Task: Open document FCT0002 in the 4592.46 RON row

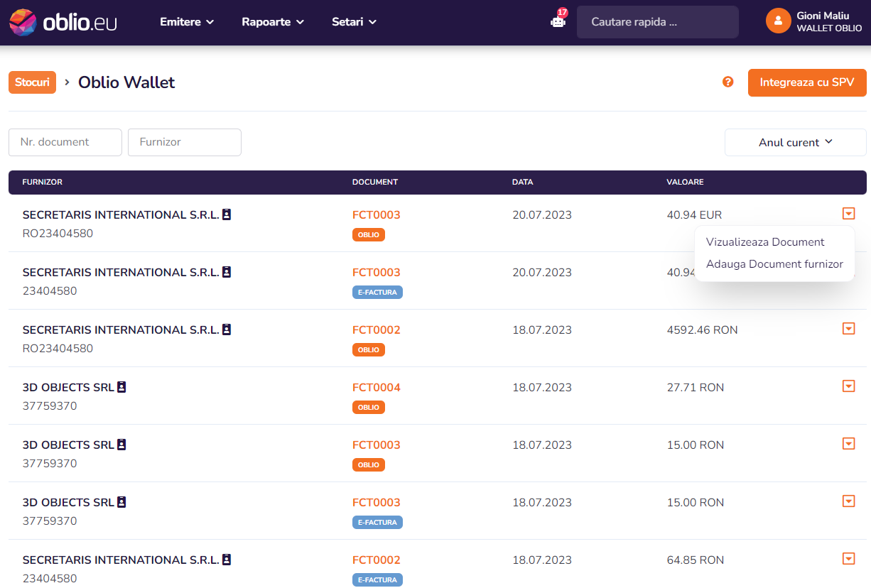Action: (377, 330)
